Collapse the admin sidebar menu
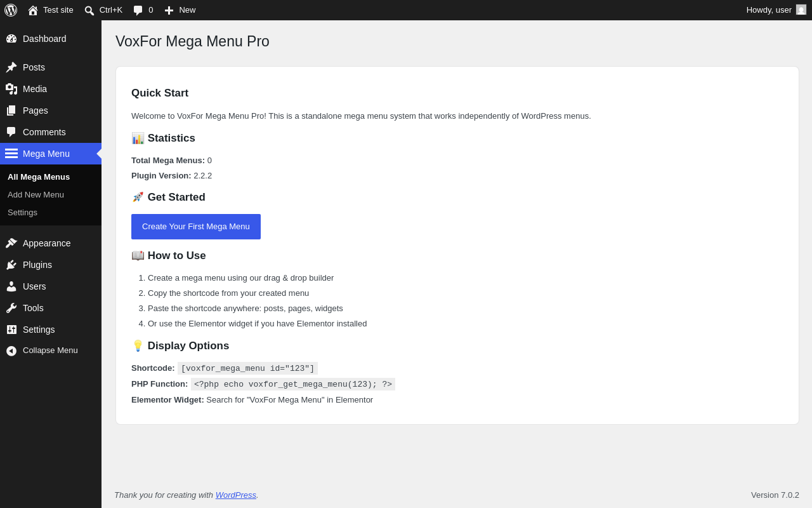Image resolution: width=812 pixels, height=508 pixels. pos(51,351)
